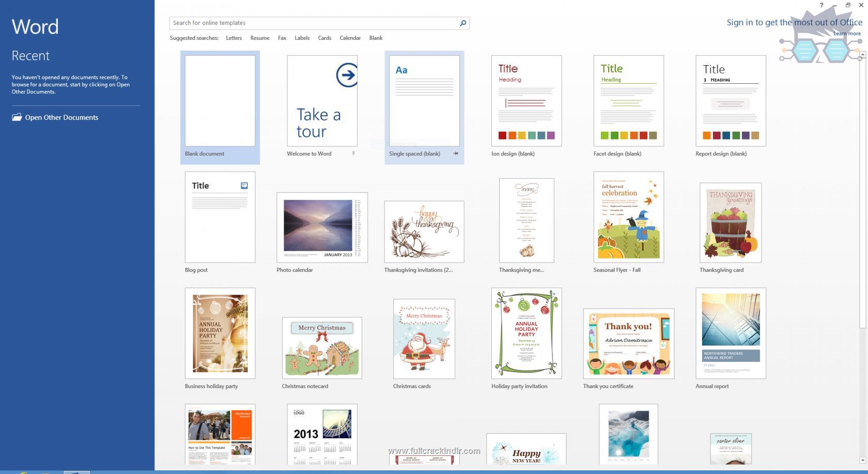Choose the Christmas cards Santa template
Screen dimensions: 868x474
(x=424, y=339)
